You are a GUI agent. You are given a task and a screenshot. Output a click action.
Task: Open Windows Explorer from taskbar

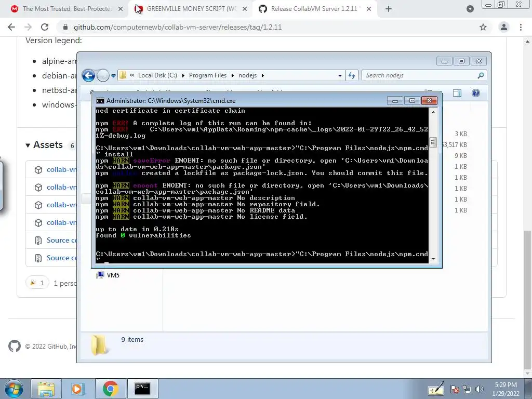pos(46,389)
